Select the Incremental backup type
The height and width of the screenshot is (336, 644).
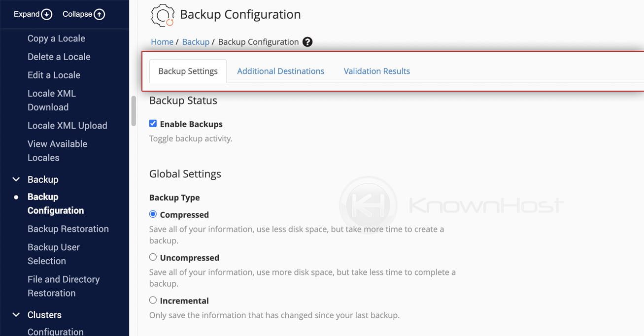[x=153, y=301]
